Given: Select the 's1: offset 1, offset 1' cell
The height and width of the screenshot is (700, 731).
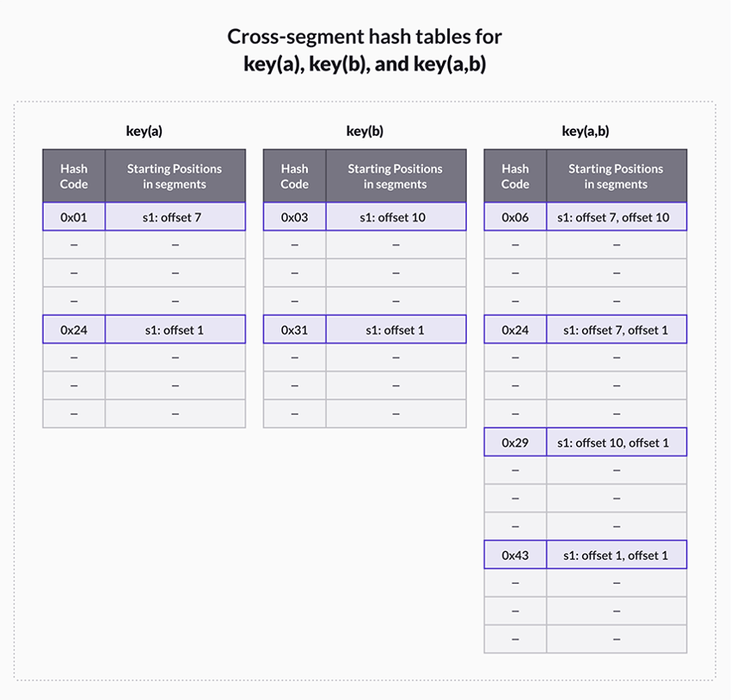Looking at the screenshot, I should coord(616,556).
